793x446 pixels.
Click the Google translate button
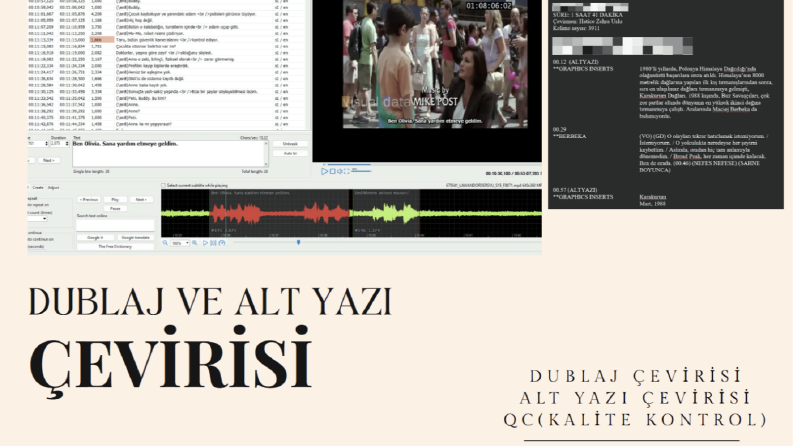[x=136, y=237]
